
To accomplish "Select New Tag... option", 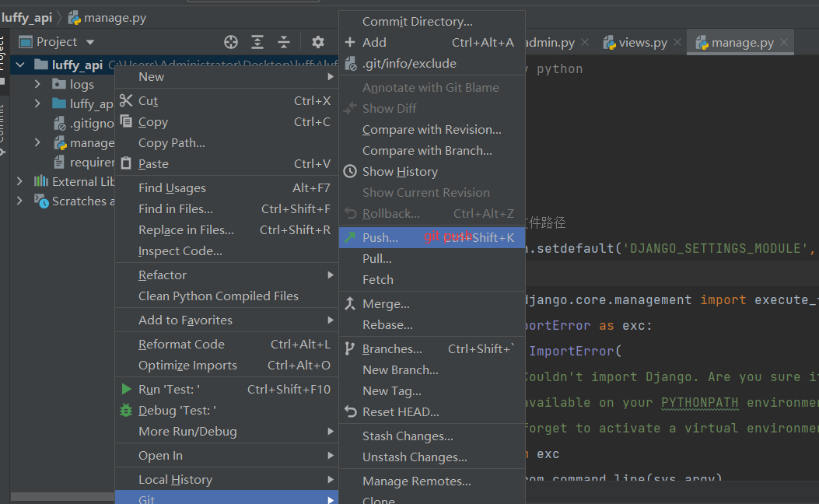I will [x=432, y=390].
